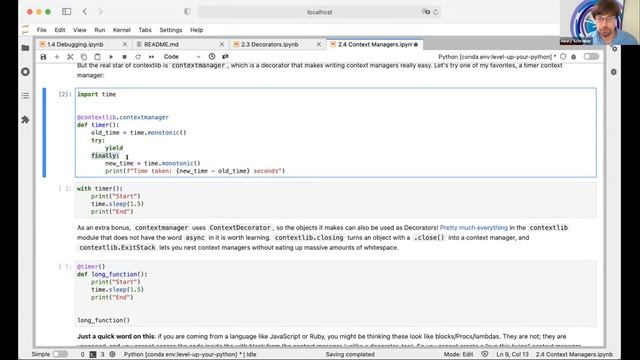
Task: Open the extension manager puzzle icon
Action: point(25,120)
